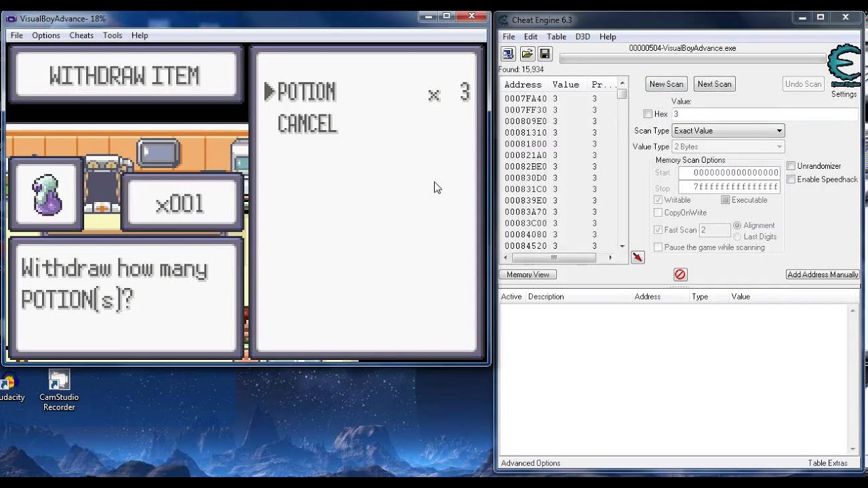Open the CamStudio Recorder desktop shortcut
Screen dimensions: 868x488
tap(59, 390)
